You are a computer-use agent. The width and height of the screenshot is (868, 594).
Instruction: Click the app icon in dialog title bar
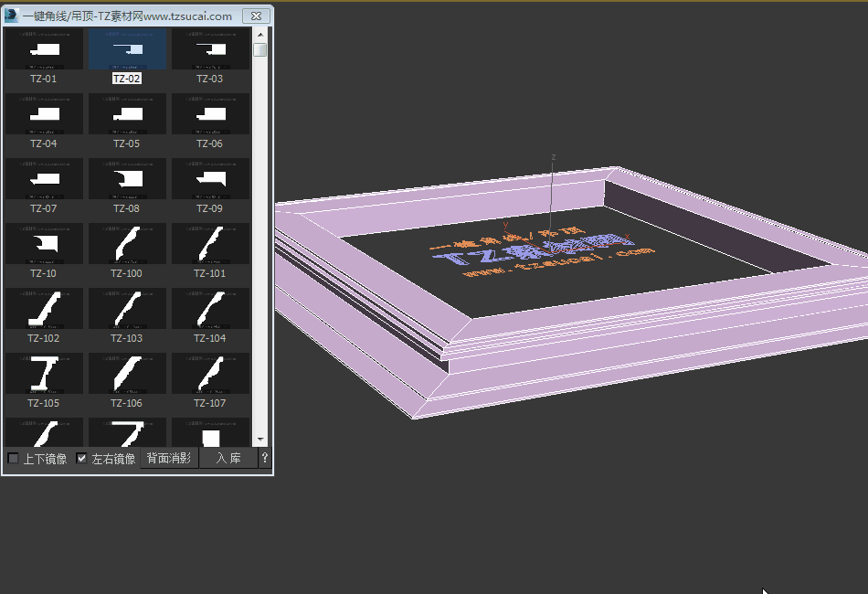11,16
